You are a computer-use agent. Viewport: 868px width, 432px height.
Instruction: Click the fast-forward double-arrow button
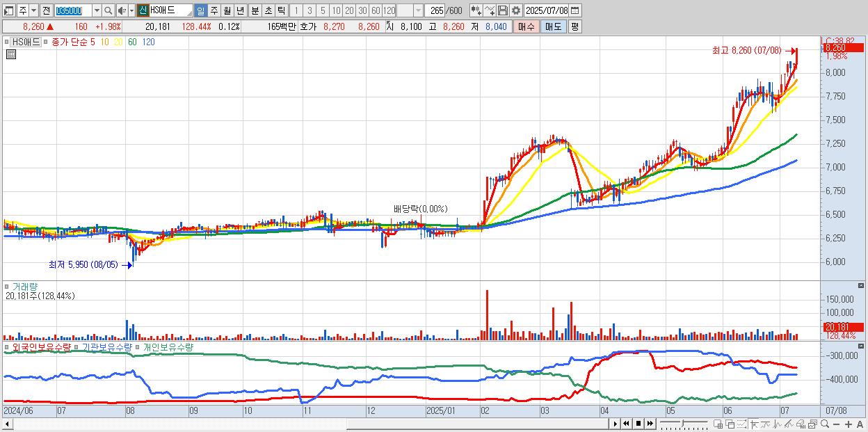[x=650, y=424]
